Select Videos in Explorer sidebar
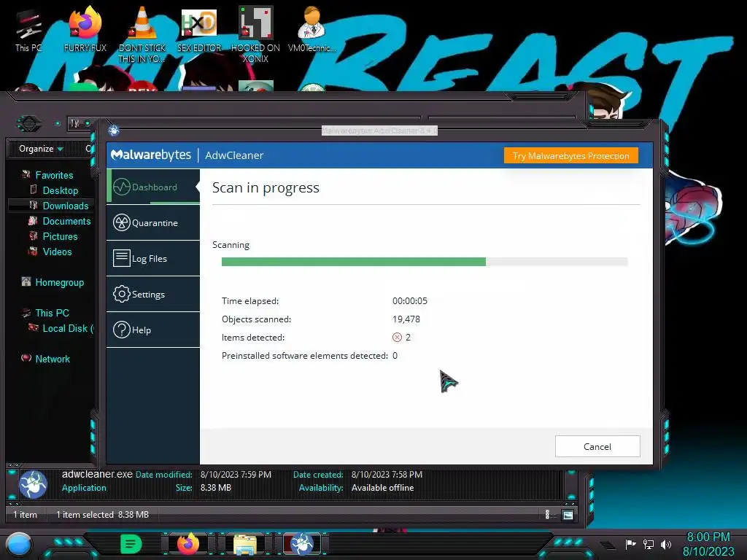 (57, 252)
